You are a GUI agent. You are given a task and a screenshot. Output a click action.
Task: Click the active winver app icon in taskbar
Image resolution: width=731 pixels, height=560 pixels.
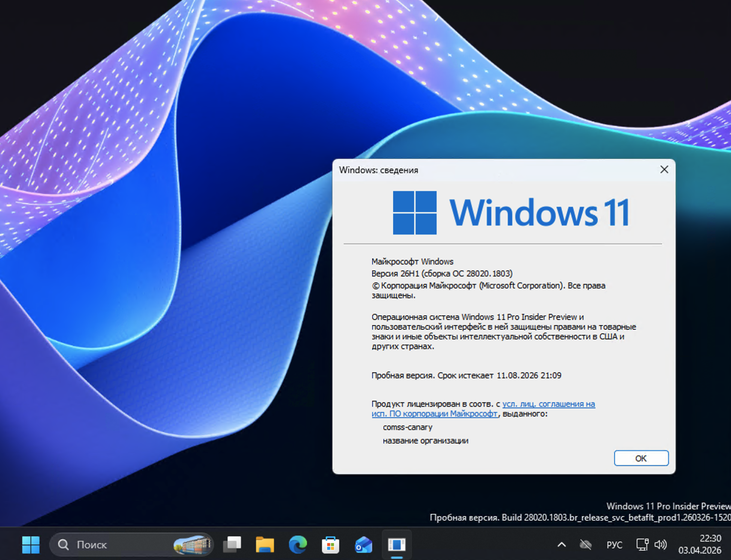point(397,545)
